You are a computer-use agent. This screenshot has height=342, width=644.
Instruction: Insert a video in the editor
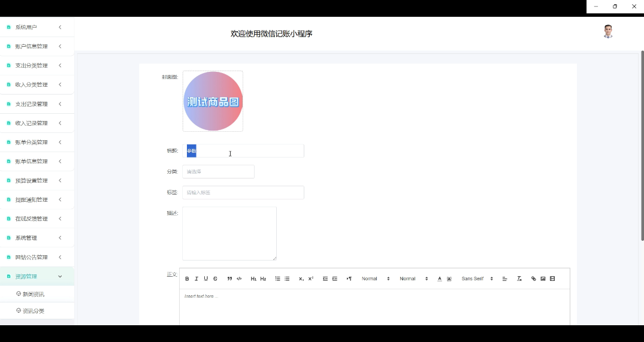[x=552, y=279]
